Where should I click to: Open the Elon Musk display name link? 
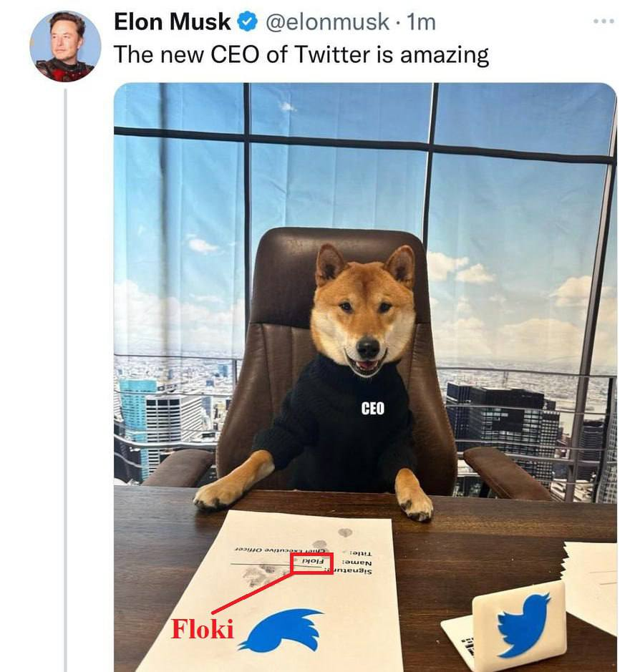172,23
